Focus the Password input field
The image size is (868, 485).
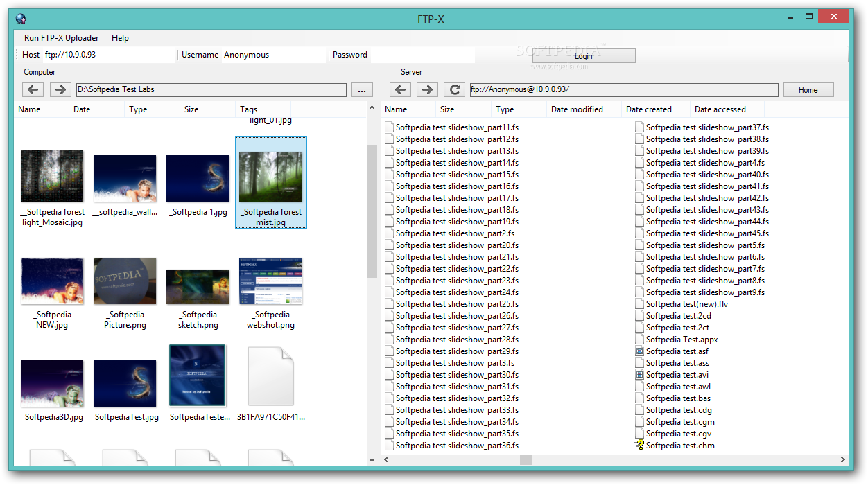coord(423,55)
